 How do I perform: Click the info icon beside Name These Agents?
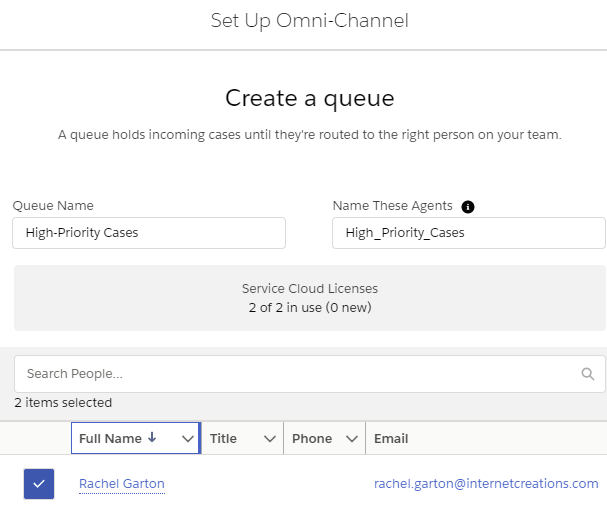coord(468,207)
